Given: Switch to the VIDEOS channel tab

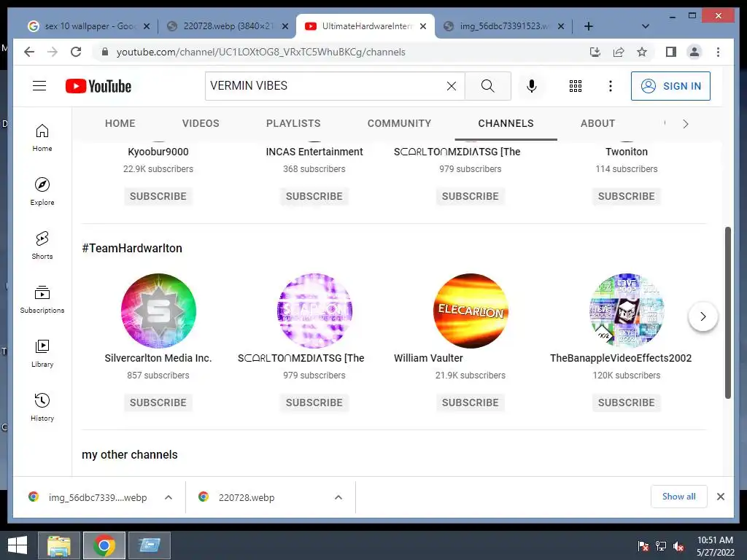Looking at the screenshot, I should pyautogui.click(x=201, y=123).
